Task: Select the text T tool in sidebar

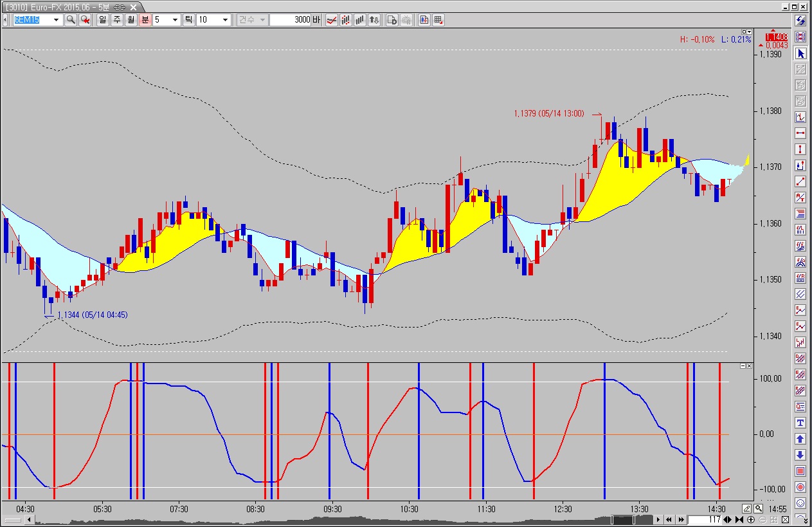Action: (x=800, y=423)
